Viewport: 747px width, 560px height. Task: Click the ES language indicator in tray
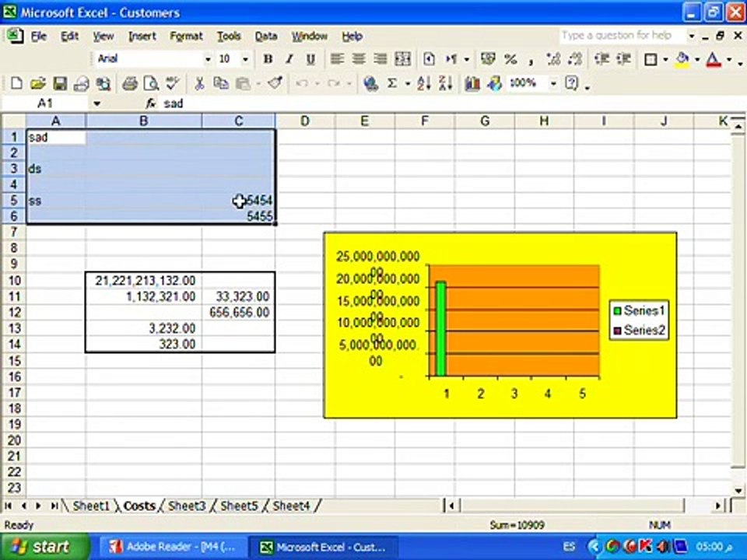coord(569,547)
